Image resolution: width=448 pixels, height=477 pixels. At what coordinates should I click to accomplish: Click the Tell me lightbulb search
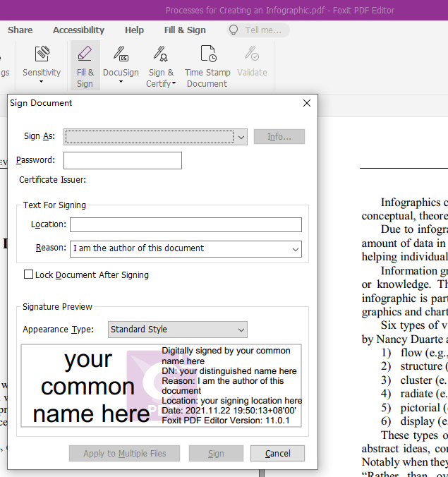pos(234,30)
